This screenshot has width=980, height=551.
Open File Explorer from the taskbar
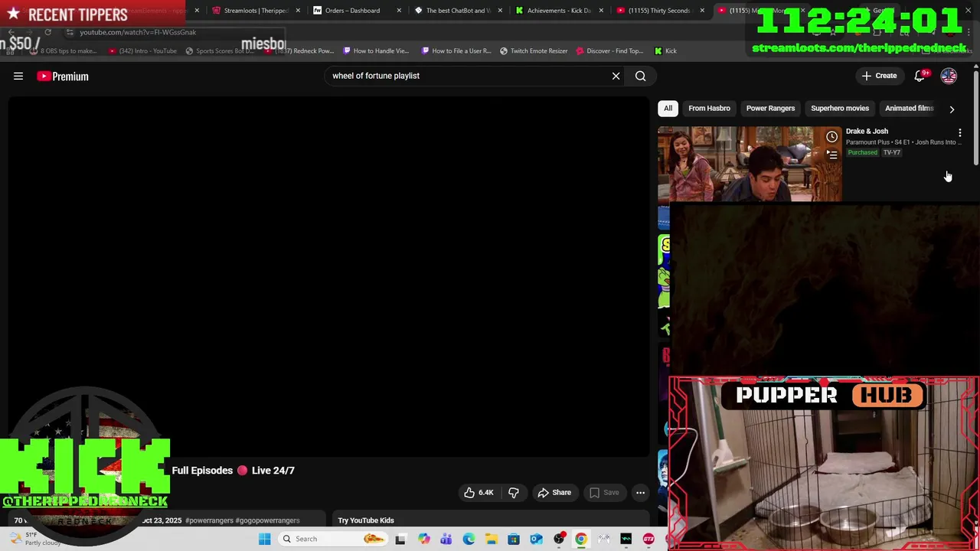pyautogui.click(x=491, y=539)
